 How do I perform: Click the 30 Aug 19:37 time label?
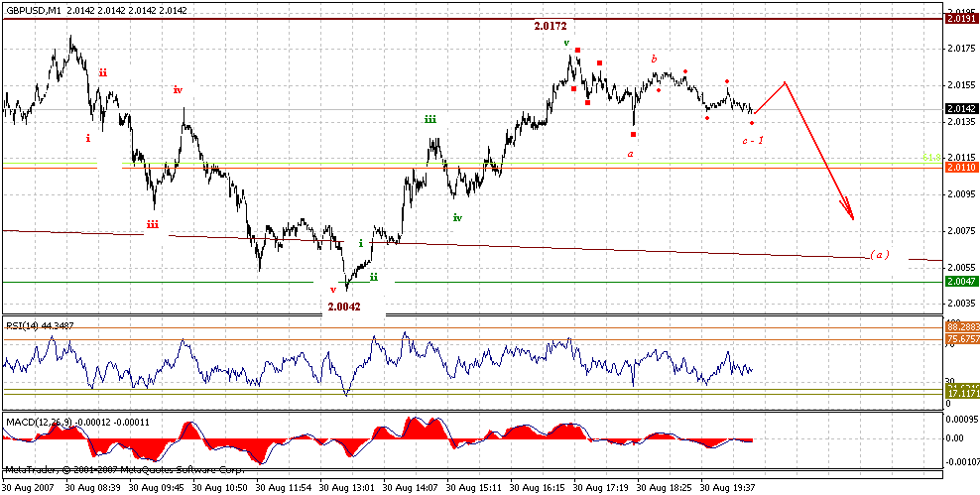(x=727, y=486)
